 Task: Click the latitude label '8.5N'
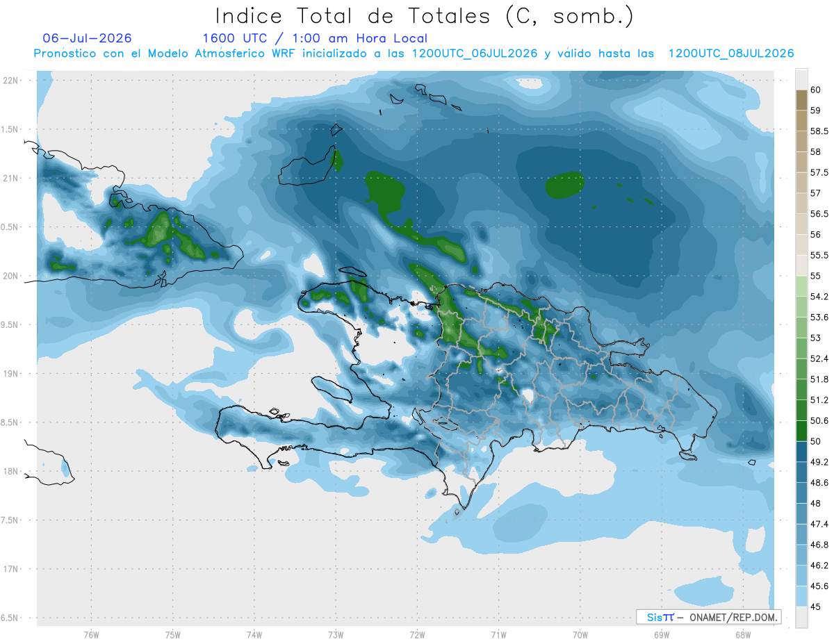[x=10, y=423]
